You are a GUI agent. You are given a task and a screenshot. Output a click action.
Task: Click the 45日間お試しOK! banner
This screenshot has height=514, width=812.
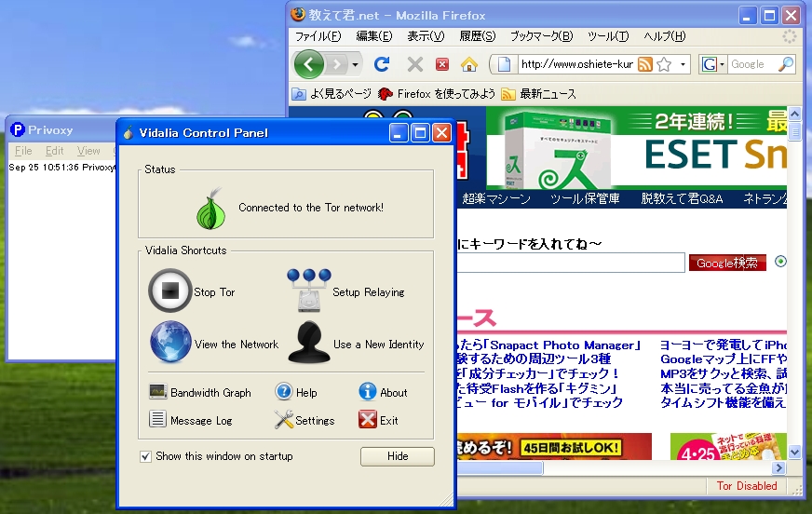point(554,447)
